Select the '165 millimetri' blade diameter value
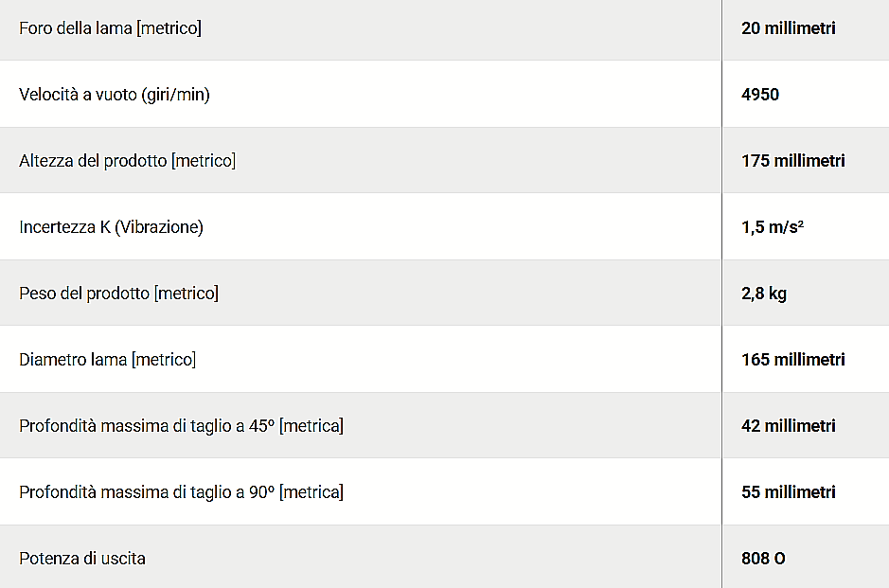 [792, 360]
